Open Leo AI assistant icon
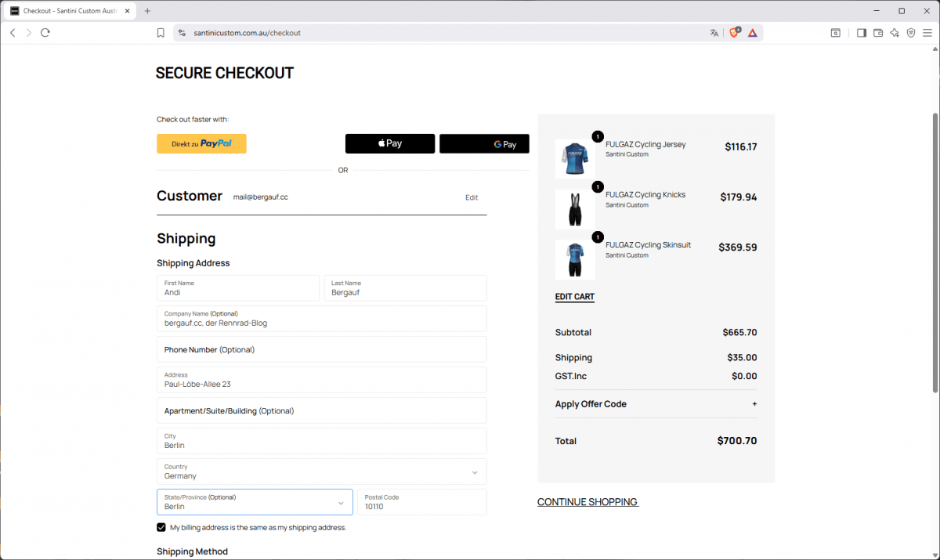940x560 pixels. click(895, 33)
